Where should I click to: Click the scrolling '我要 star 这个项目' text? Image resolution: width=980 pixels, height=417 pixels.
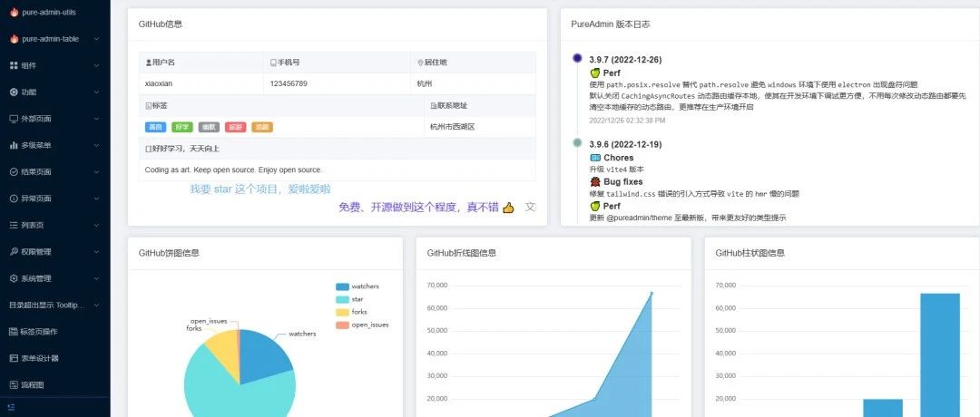click(260, 189)
